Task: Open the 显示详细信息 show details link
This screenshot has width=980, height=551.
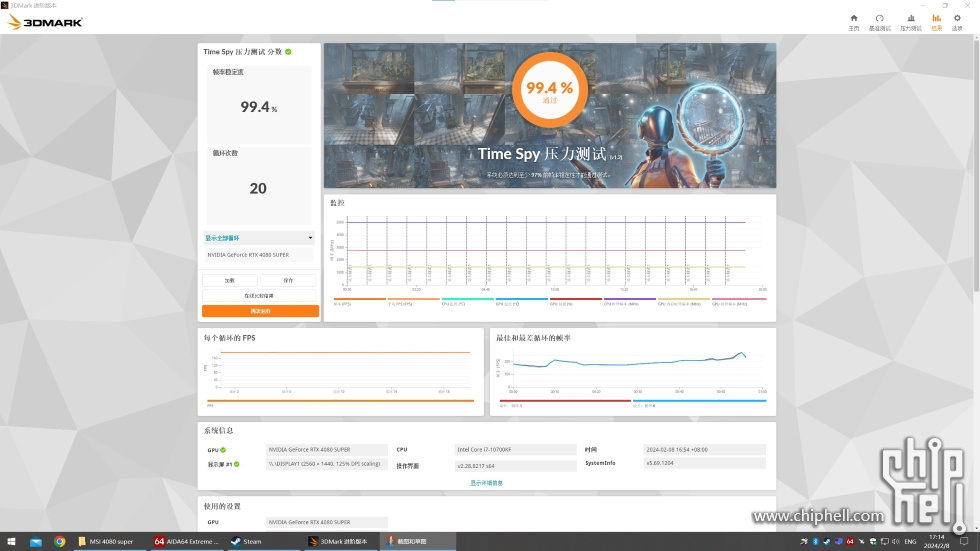Action: (x=486, y=483)
